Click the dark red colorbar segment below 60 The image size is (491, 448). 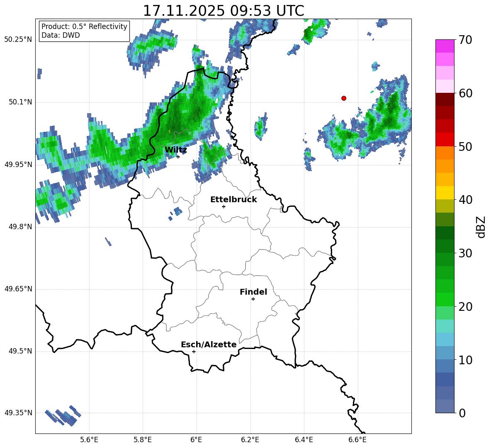tap(445, 99)
